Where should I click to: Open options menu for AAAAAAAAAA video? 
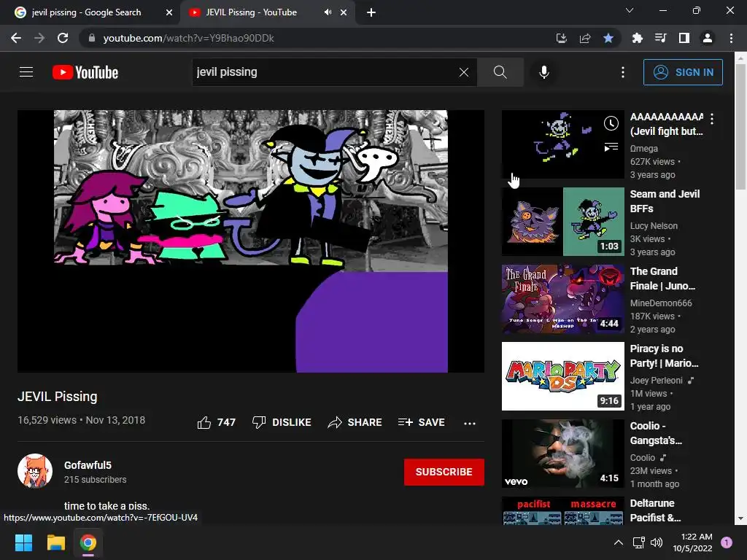pos(712,119)
